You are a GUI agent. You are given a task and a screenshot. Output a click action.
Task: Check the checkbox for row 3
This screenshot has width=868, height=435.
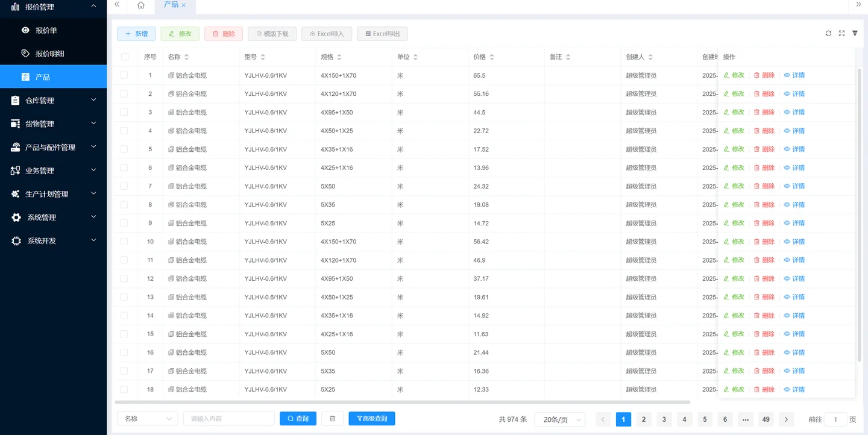click(x=124, y=112)
